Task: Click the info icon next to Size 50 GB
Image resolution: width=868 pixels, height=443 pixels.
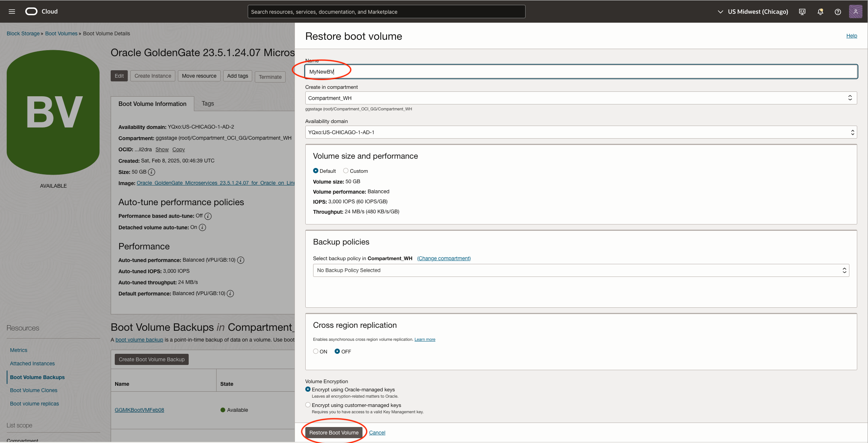Action: [x=151, y=172]
